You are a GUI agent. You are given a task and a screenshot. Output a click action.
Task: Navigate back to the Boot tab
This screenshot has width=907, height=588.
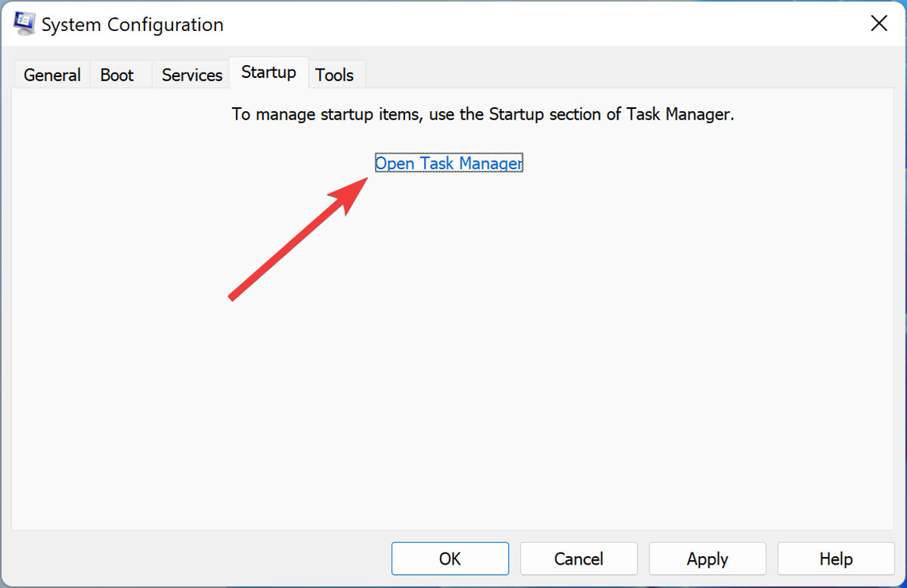(x=117, y=74)
